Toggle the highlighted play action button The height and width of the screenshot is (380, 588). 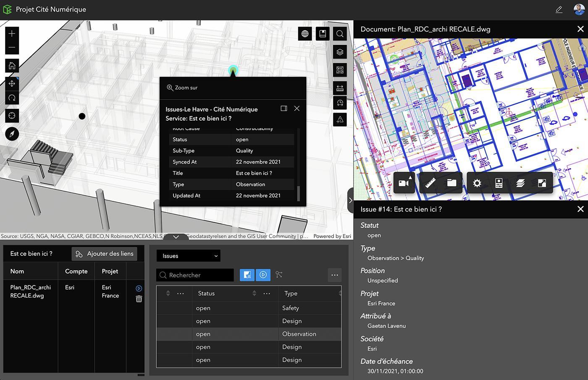pos(263,275)
